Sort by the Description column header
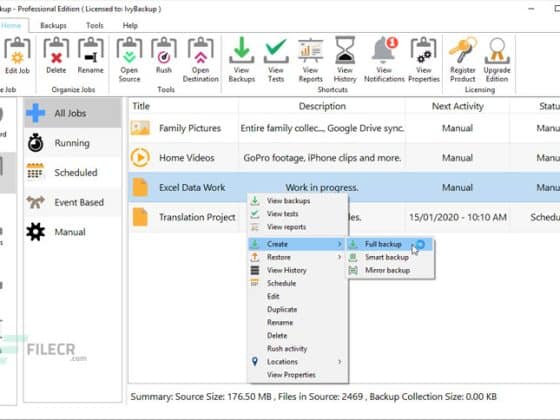This screenshot has width=560, height=420. click(x=322, y=106)
